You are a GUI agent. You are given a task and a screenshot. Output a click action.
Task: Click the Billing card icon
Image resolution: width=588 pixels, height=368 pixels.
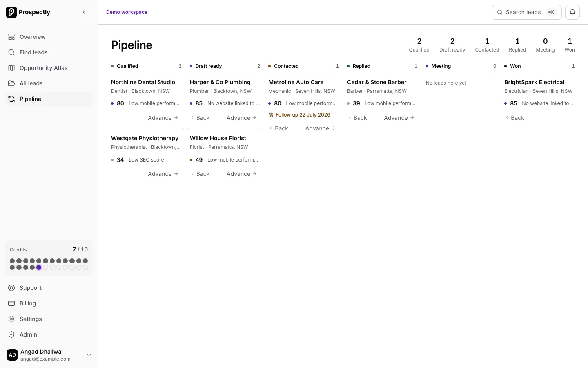tap(11, 303)
